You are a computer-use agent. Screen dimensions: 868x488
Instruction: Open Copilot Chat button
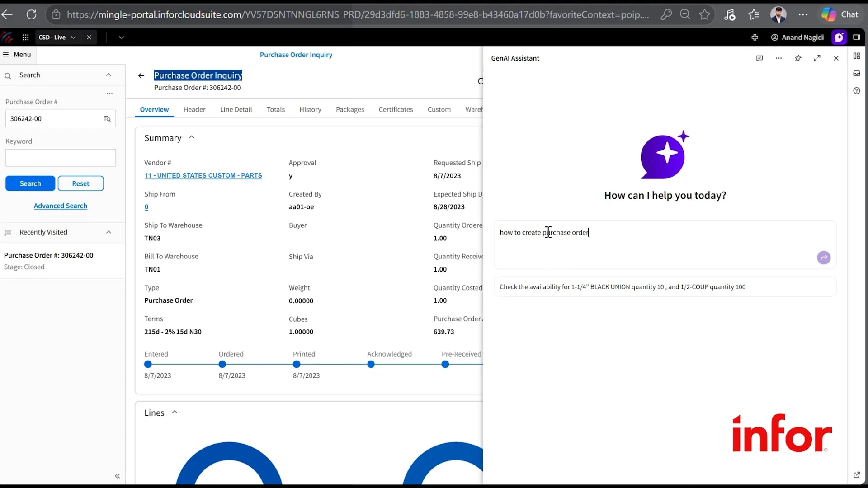840,14
